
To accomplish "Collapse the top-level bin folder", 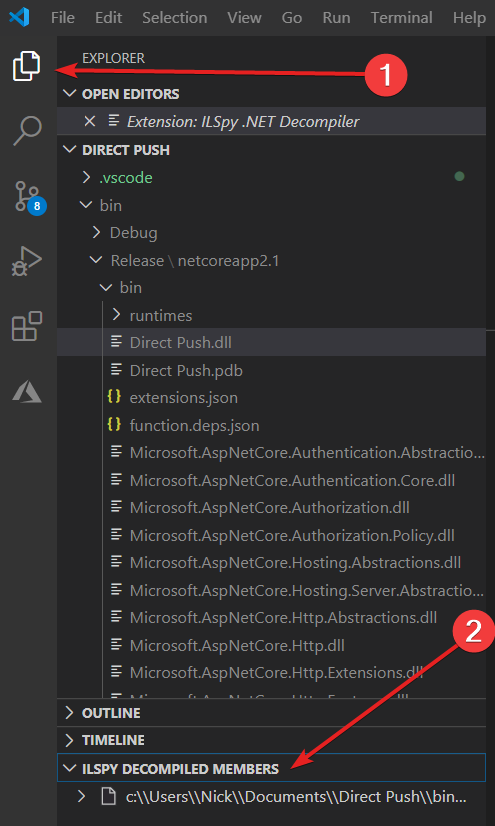I will (86, 205).
